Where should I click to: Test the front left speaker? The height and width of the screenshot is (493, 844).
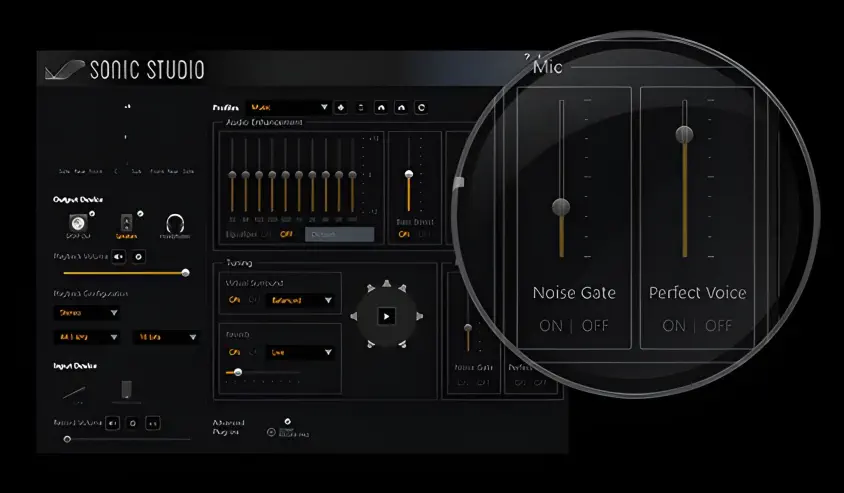(370, 288)
